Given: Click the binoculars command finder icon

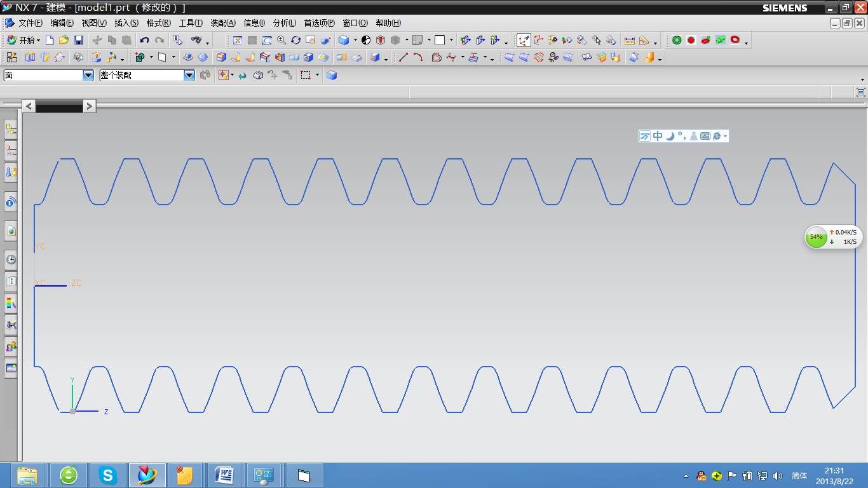Looking at the screenshot, I should (x=196, y=40).
